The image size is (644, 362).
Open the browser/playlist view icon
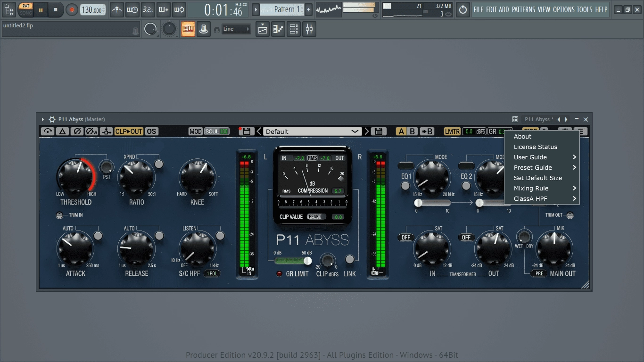tap(8, 9)
